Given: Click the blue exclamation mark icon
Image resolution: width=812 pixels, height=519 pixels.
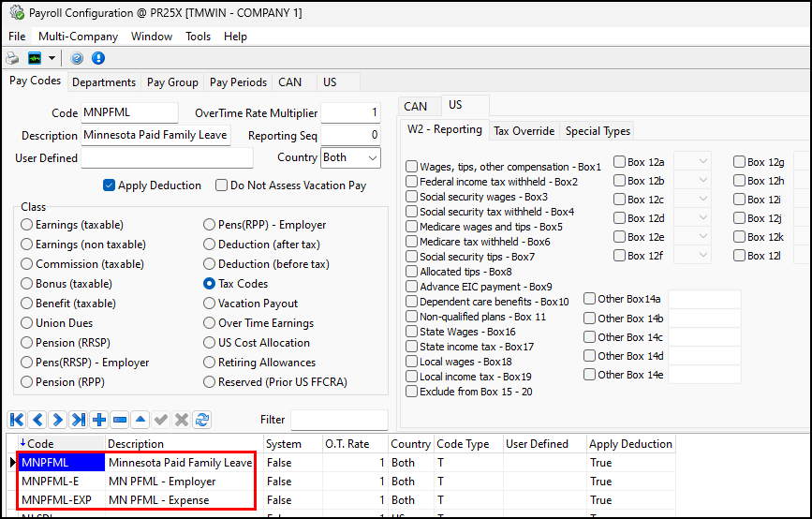Looking at the screenshot, I should (97, 58).
